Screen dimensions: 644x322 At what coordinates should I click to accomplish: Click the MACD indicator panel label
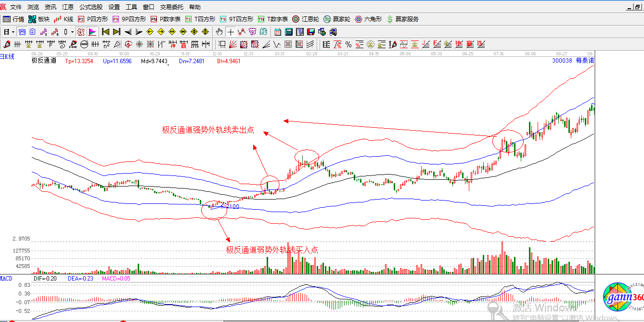[6, 279]
